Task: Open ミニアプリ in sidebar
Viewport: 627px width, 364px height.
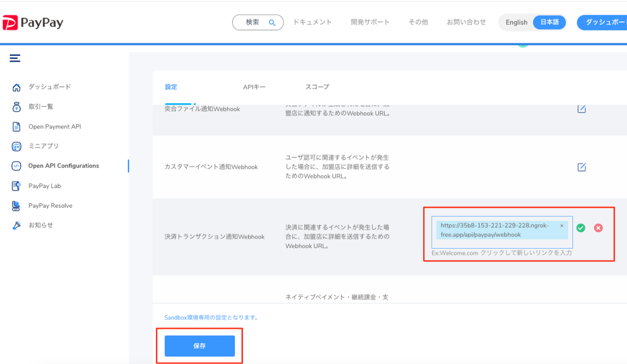Action: point(43,146)
